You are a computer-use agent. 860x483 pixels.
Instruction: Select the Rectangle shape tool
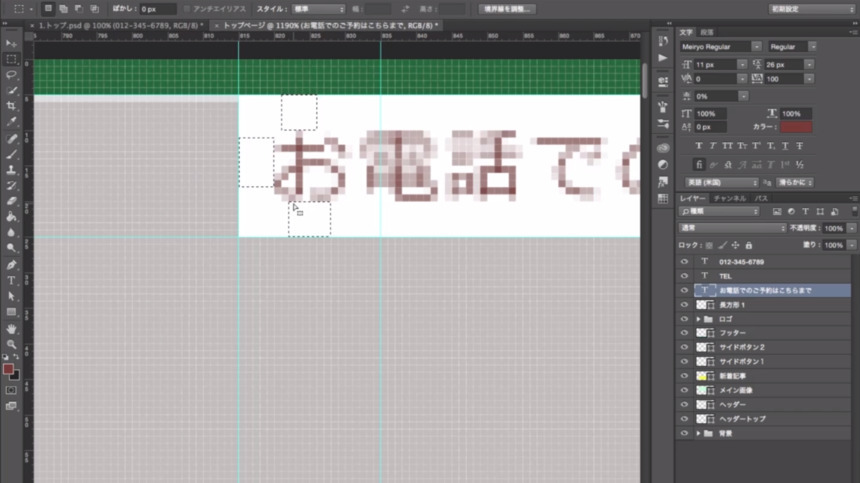[x=11, y=312]
